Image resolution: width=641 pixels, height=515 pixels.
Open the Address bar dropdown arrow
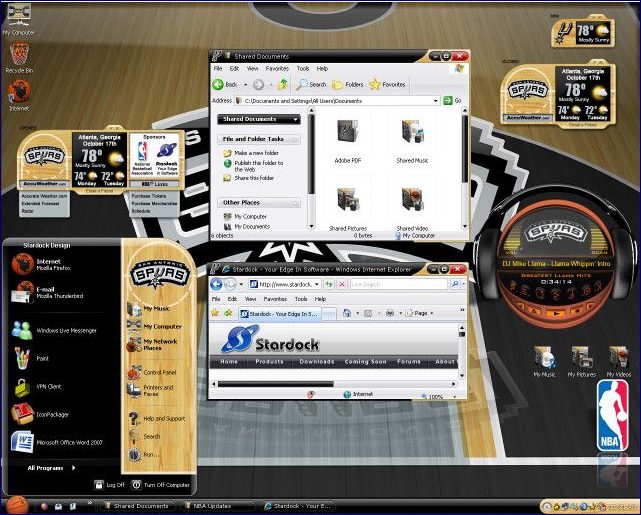click(436, 101)
